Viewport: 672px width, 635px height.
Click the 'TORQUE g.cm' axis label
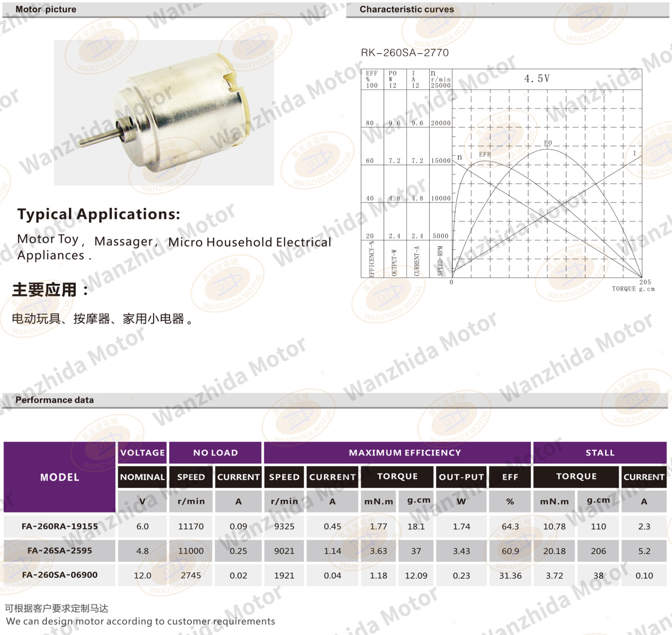click(x=633, y=289)
